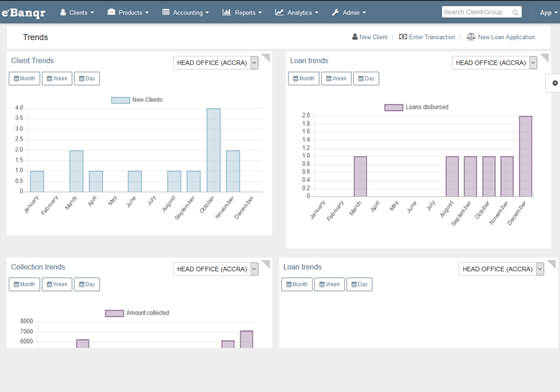Click October bar in Client Trends chart
Image resolution: width=560 pixels, height=392 pixels.
214,150
